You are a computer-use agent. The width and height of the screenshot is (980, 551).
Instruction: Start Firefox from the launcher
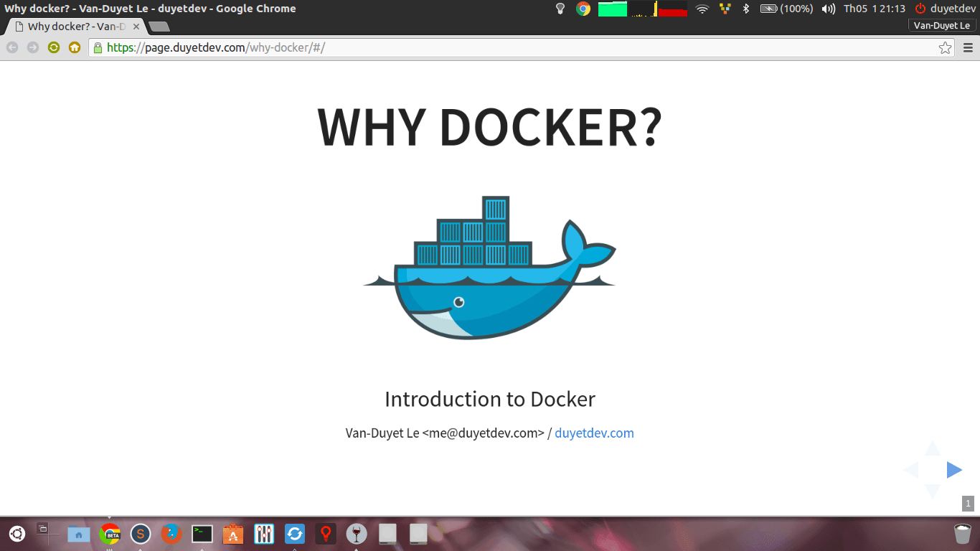click(x=171, y=534)
